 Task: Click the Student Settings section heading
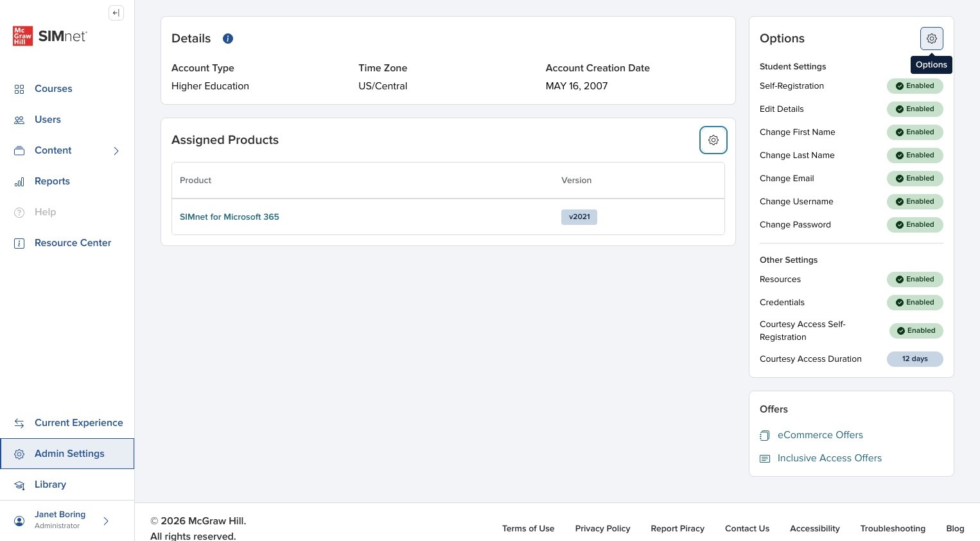coord(792,67)
